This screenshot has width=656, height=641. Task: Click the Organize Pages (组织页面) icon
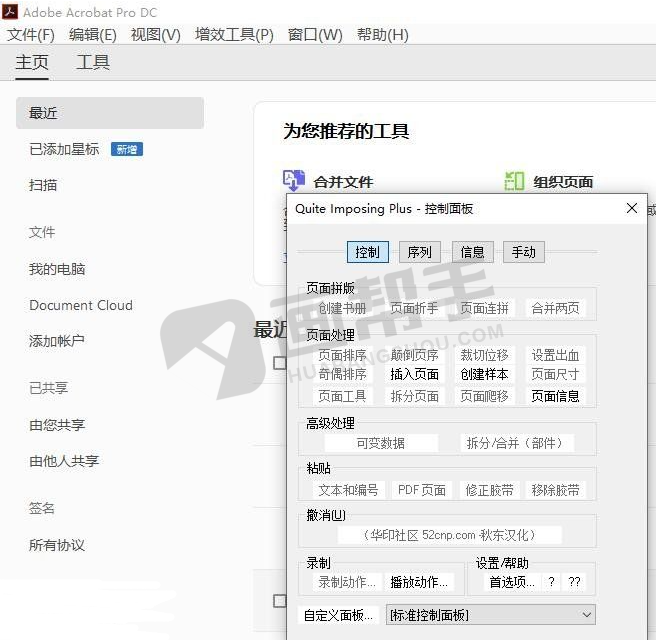[x=514, y=181]
